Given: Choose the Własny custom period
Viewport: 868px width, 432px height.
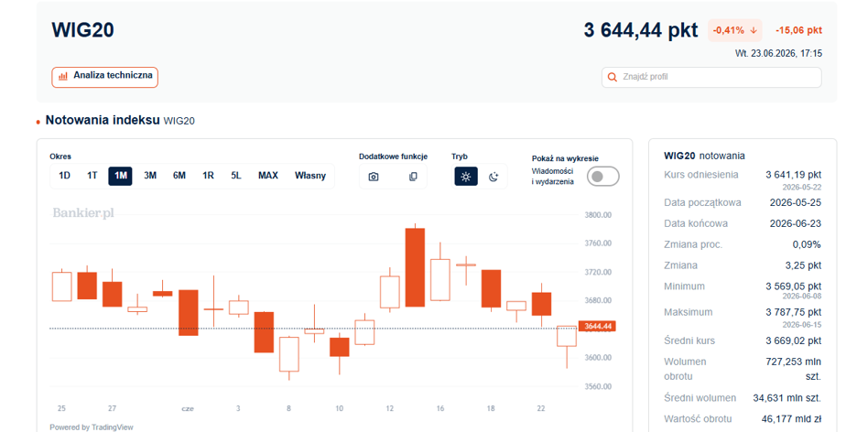Looking at the screenshot, I should (310, 176).
